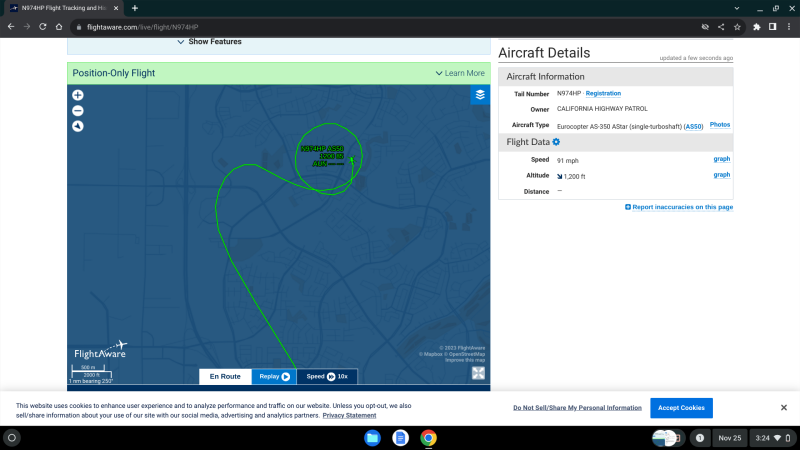The width and height of the screenshot is (800, 450).
Task: Bookmark this page with star icon
Action: (737, 27)
